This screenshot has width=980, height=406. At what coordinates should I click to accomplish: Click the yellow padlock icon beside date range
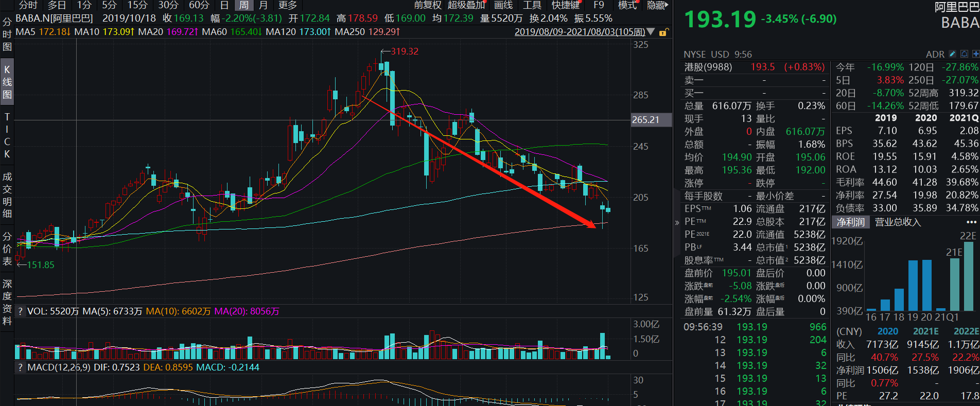pyautogui.click(x=663, y=32)
